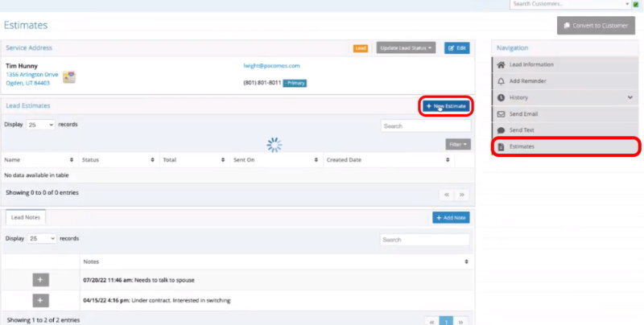Open the Lead Estimates records-per-page dropdown
This screenshot has width=644, height=325.
[x=40, y=125]
